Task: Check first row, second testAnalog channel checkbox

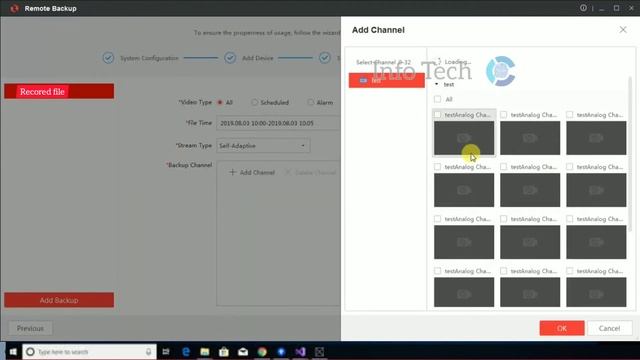Action: tap(504, 115)
